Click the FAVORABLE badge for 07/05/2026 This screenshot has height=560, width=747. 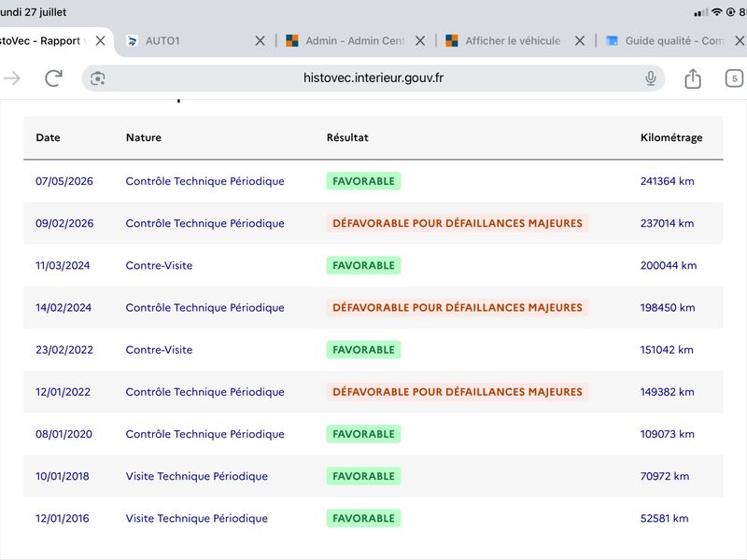[x=363, y=181]
